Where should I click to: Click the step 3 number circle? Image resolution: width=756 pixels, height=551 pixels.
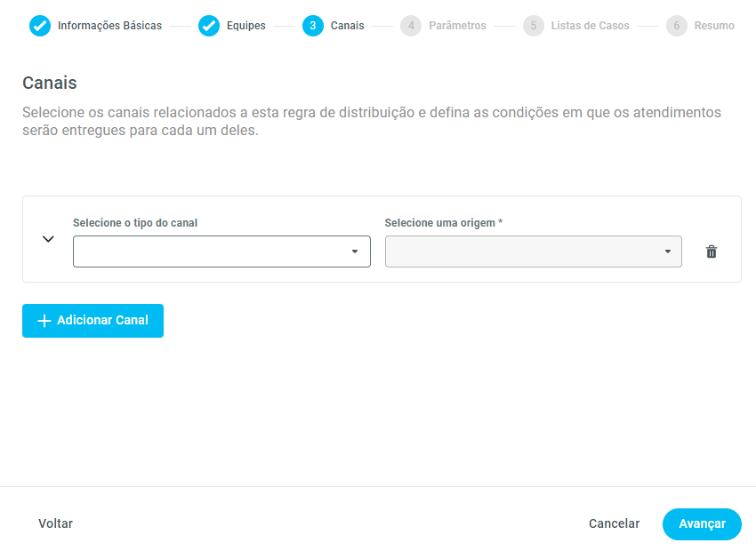(313, 26)
